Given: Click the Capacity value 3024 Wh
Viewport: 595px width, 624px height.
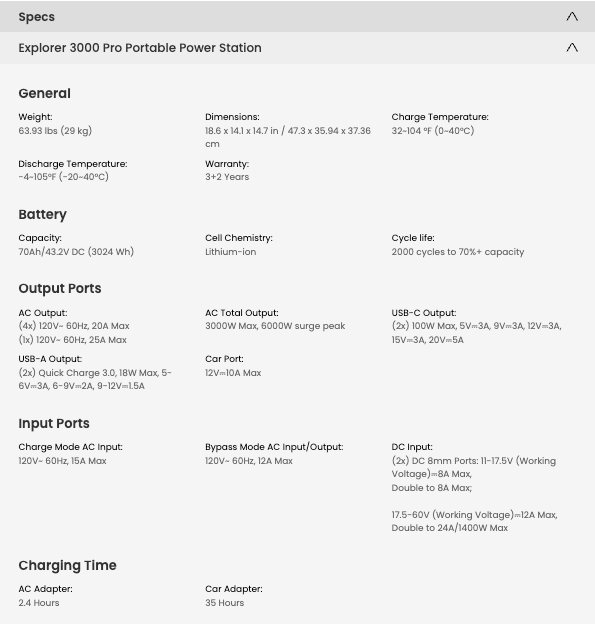Looking at the screenshot, I should pyautogui.click(x=76, y=252).
